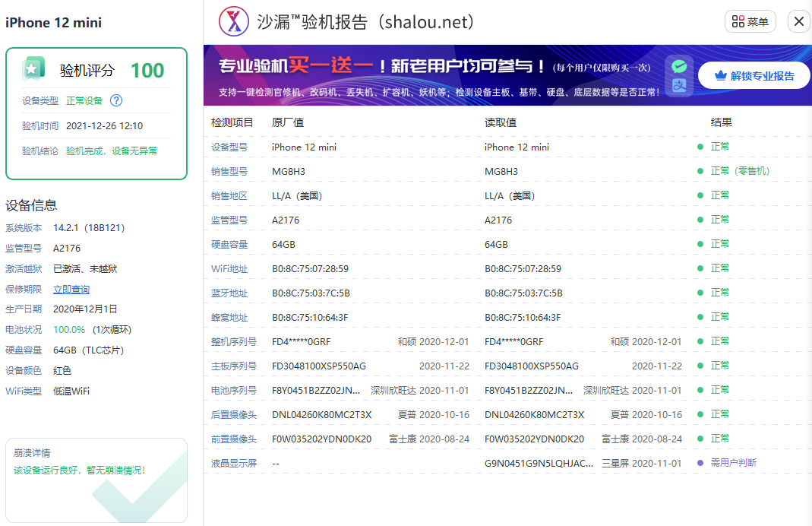Click the 立即查询 warranty link
Screen dimensions: 812x526
[71, 289]
